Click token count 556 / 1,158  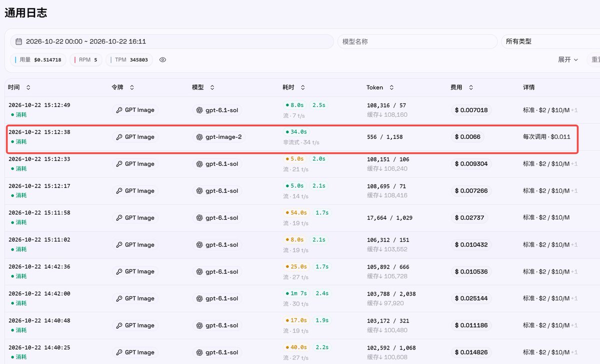384,137
